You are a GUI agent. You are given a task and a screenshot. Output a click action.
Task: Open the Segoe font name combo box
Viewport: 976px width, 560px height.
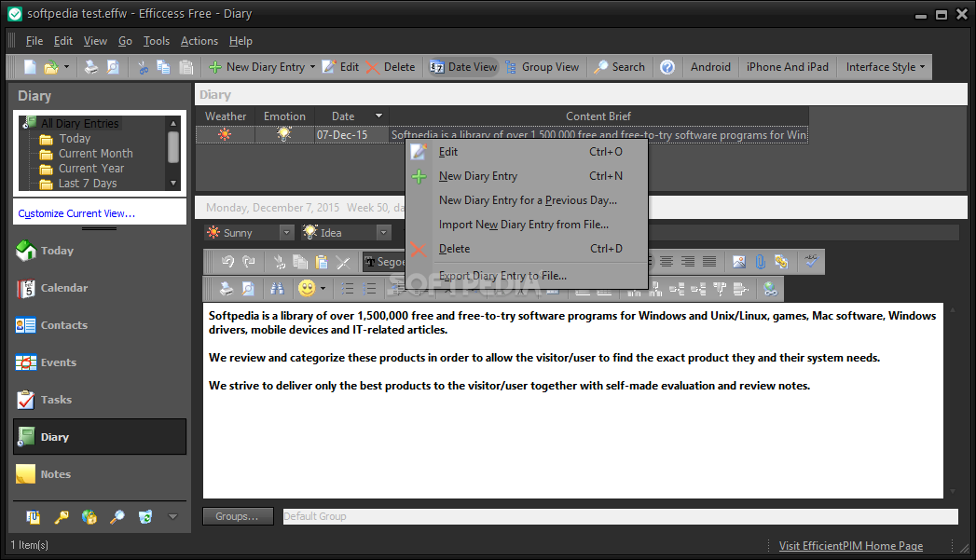pos(384,262)
